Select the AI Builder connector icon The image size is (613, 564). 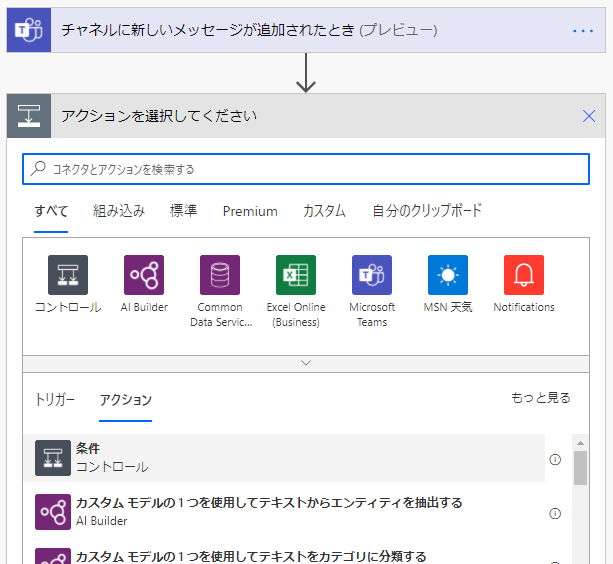tap(144, 275)
